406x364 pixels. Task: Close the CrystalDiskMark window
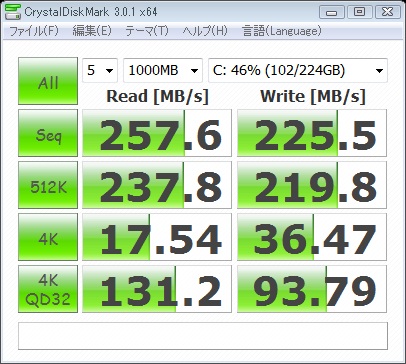coord(387,12)
